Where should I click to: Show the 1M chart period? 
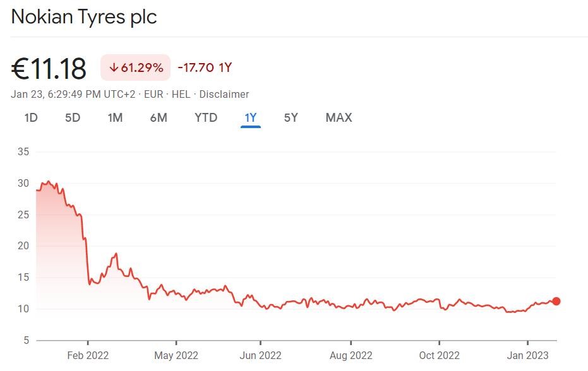click(x=115, y=117)
